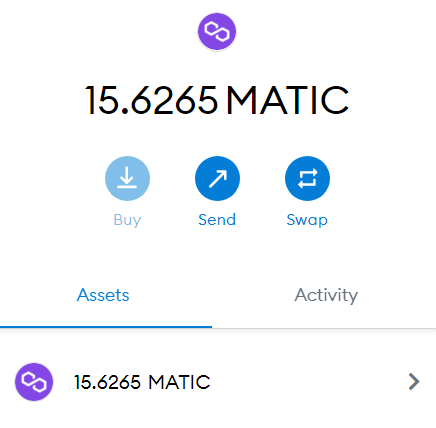Click the Swap text label
This screenshot has height=428, width=436.
click(307, 220)
